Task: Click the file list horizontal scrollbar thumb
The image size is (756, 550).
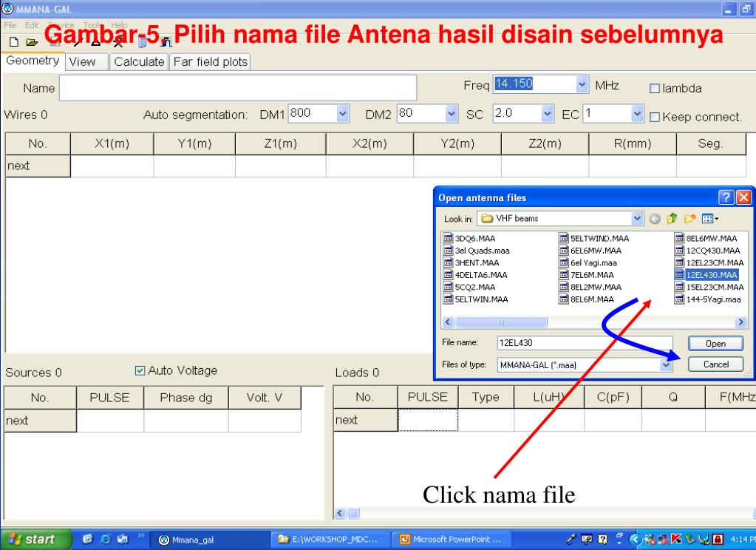Action: pos(501,322)
